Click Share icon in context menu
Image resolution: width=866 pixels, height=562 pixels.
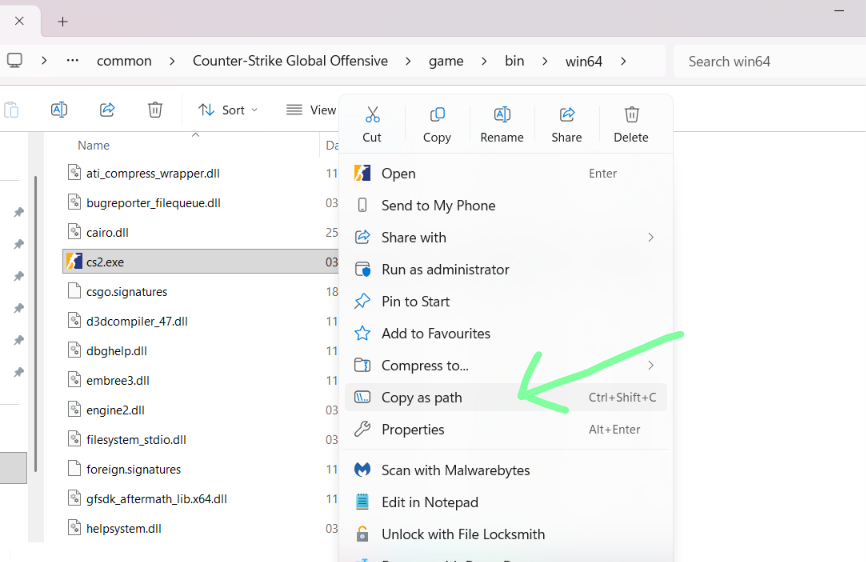coord(567,115)
